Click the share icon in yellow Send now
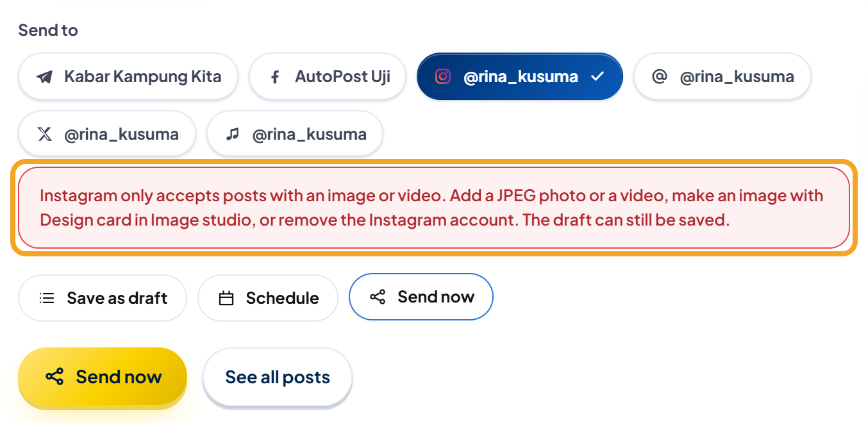The height and width of the screenshot is (423, 868). (x=55, y=377)
